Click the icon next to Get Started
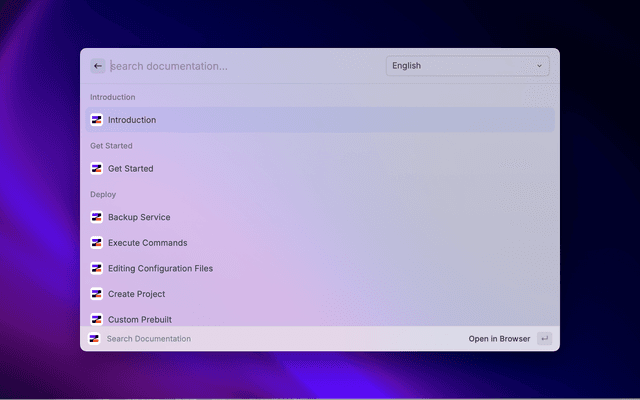Viewport: 640px width, 400px height. [97, 168]
